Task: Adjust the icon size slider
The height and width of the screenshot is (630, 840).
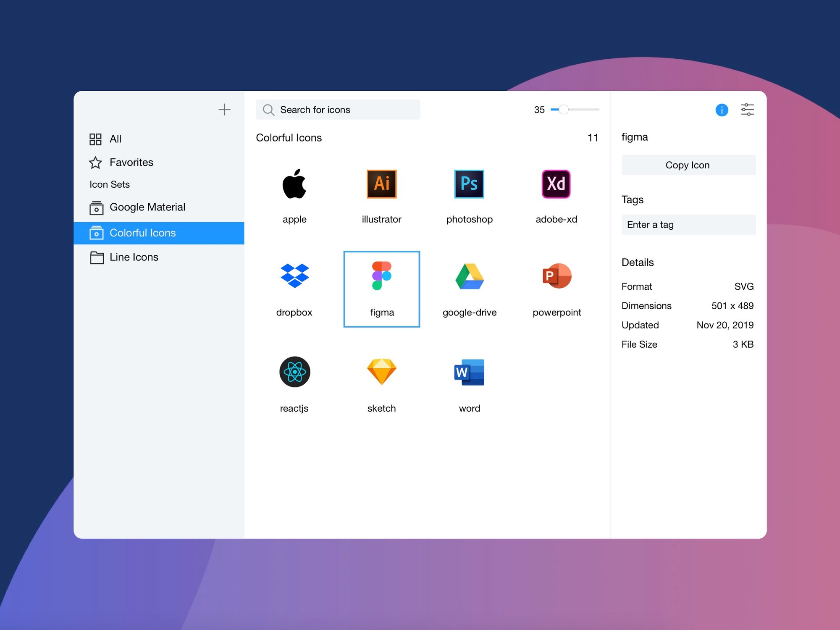Action: point(564,109)
